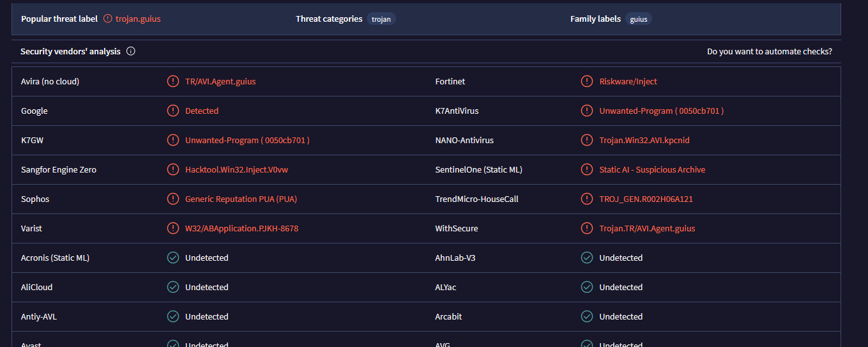Open the 'Do you want to automate checks?' link
This screenshot has width=868, height=347.
tap(770, 52)
